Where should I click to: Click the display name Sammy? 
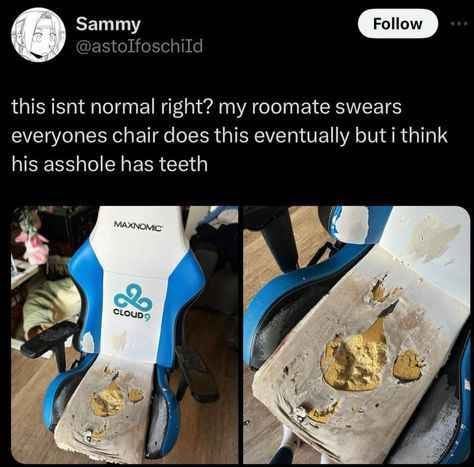(x=108, y=24)
